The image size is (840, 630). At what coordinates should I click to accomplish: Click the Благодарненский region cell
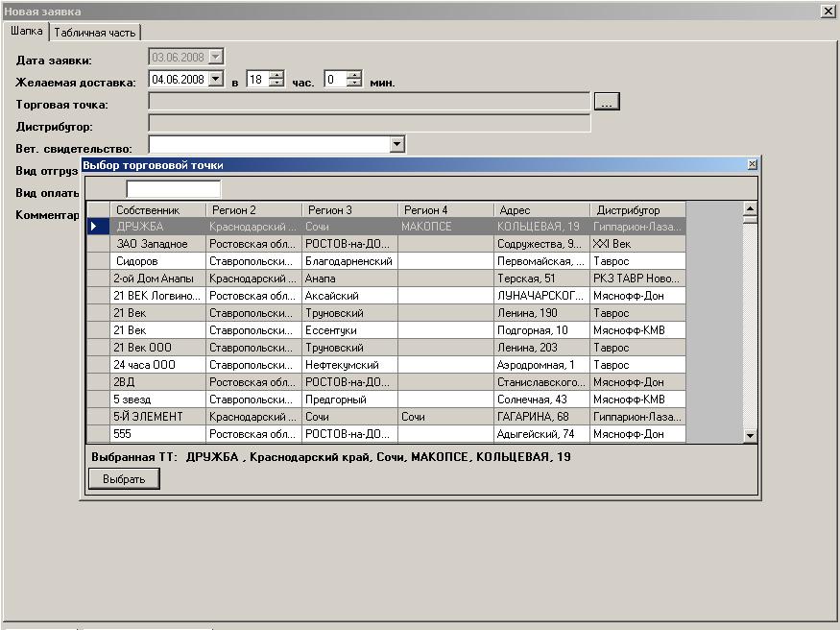[349, 261]
